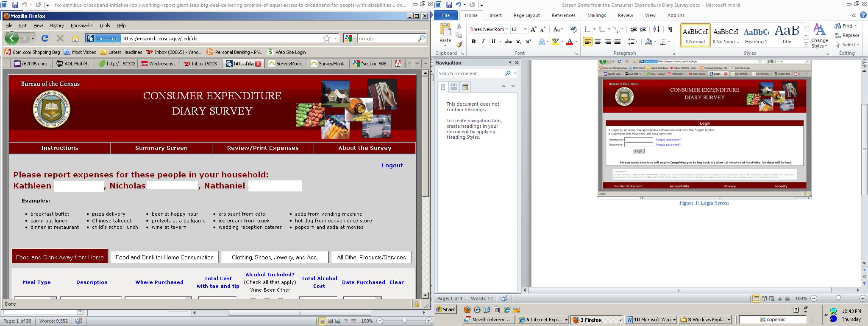Bookmark this page with the star icon
The image size is (868, 326).
coord(327,38)
